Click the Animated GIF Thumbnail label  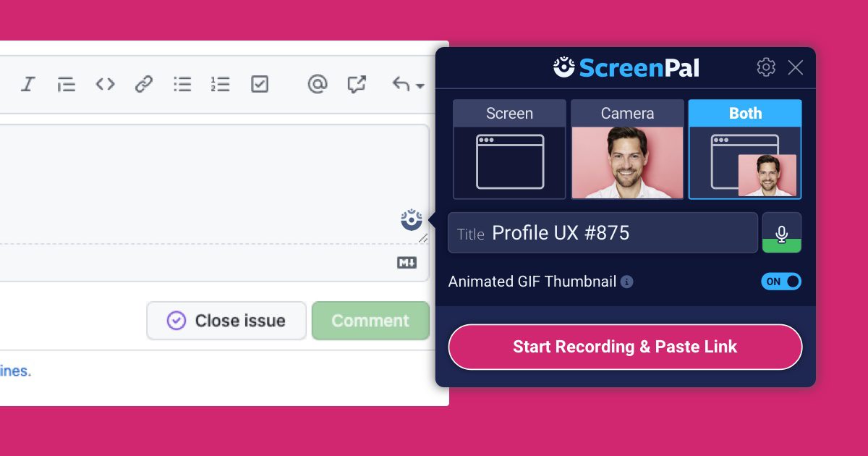coord(532,282)
